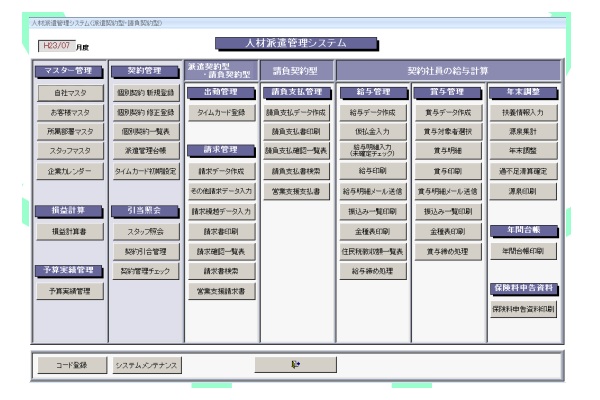Open スタッフ照会 button

(x=145, y=230)
